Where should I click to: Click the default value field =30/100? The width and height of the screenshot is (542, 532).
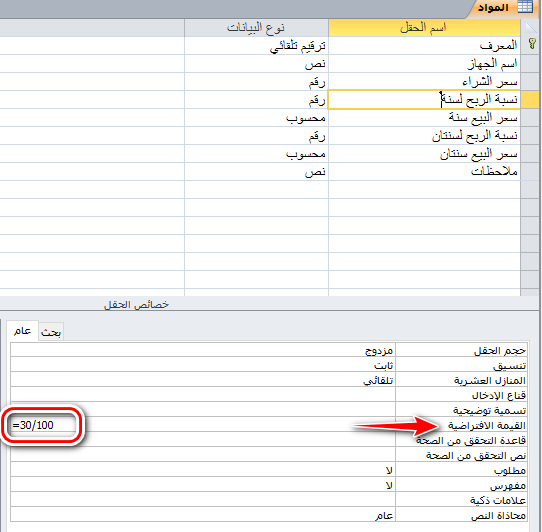point(203,425)
